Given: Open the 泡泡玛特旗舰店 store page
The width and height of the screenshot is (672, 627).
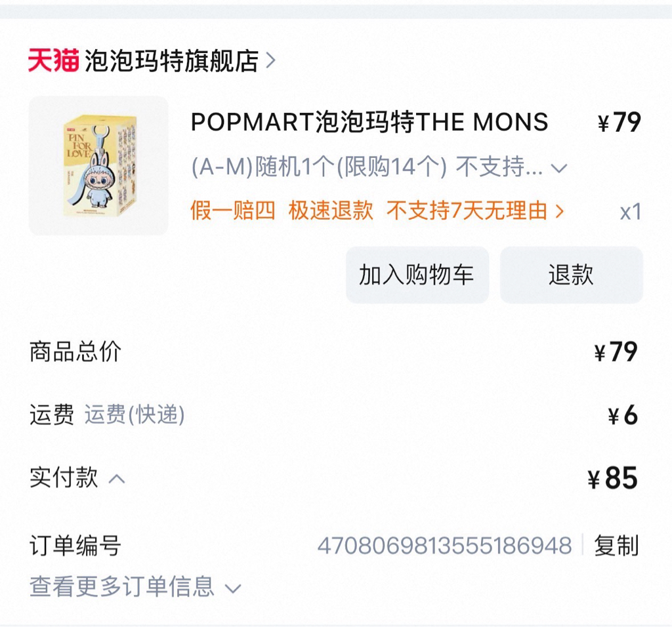Looking at the screenshot, I should [171, 60].
